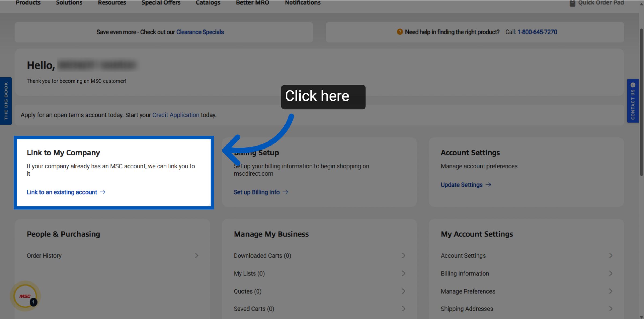Expand Manage Preferences chevron

tap(611, 291)
